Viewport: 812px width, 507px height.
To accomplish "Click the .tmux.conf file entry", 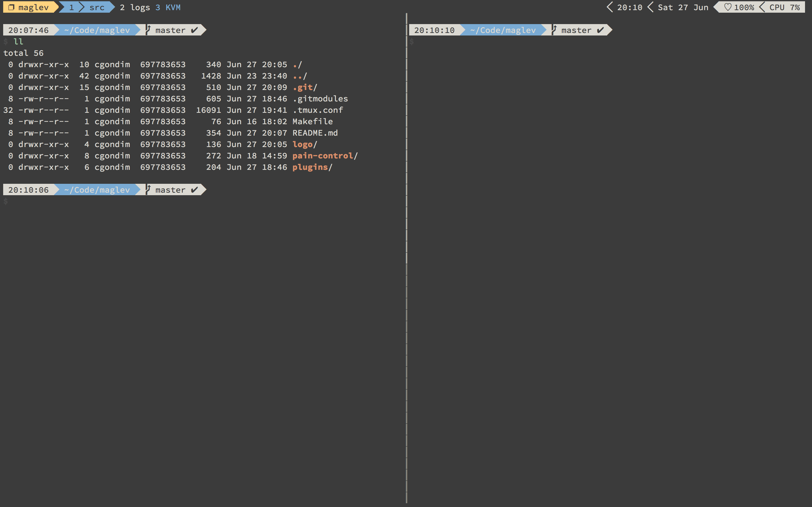I will pos(318,110).
